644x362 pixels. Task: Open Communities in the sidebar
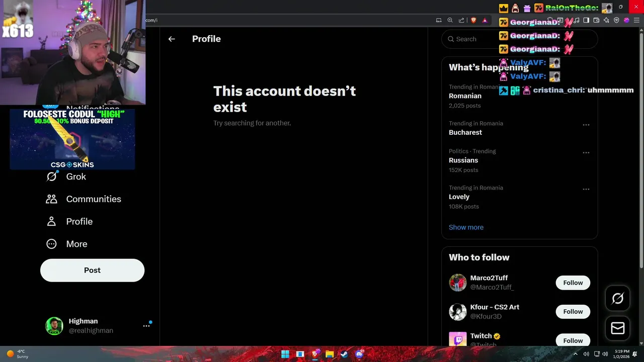pyautogui.click(x=84, y=199)
